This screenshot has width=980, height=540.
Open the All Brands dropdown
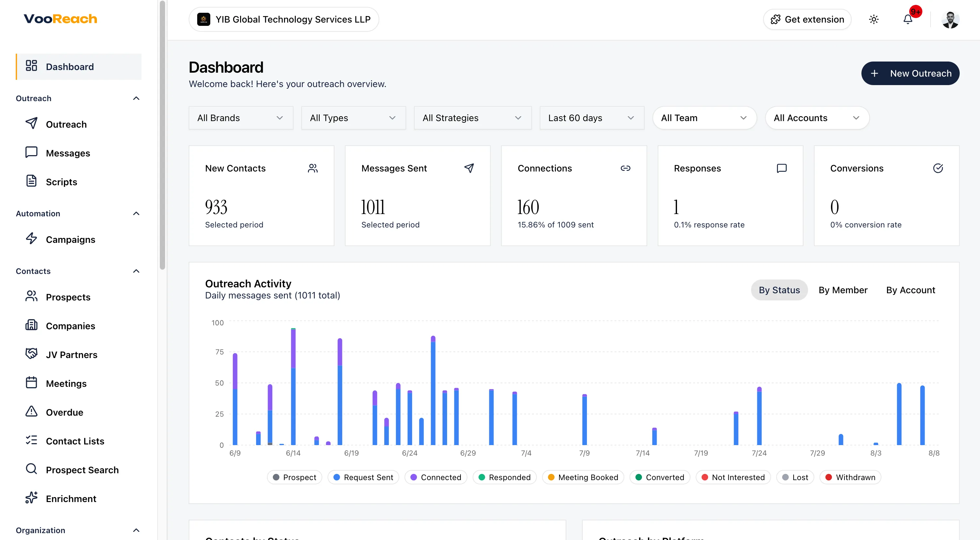click(x=241, y=118)
